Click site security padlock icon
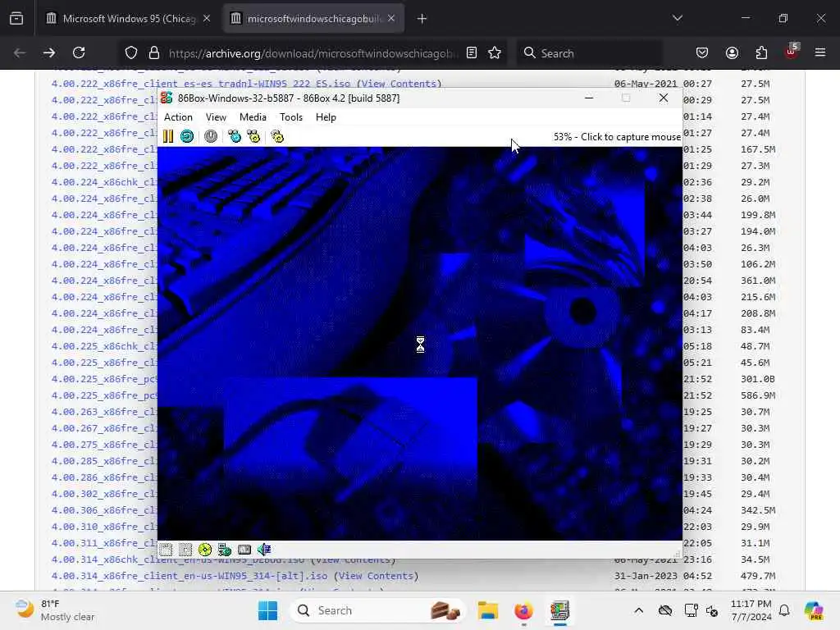This screenshot has width=840, height=630. click(x=154, y=53)
